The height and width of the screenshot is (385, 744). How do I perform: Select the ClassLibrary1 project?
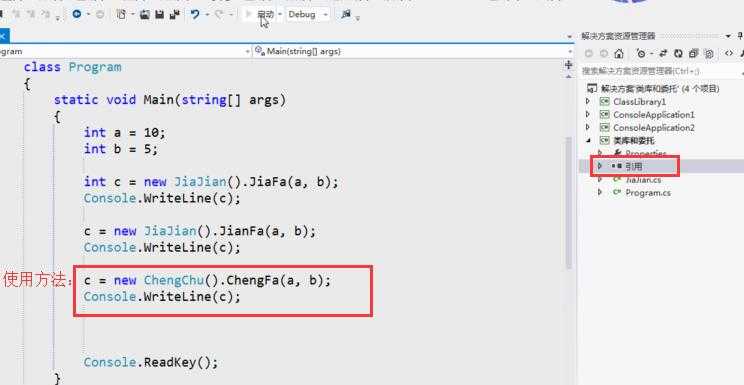639,102
